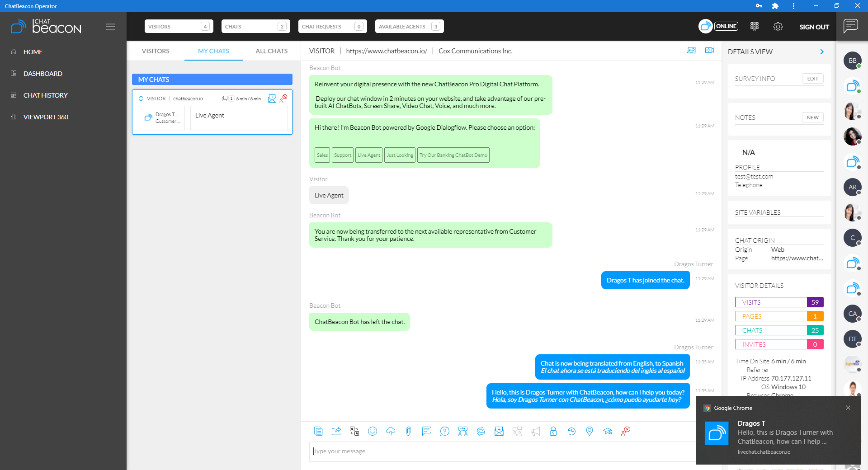Viewport: 868px width, 470px height.
Task: Select the AR agent avatar
Action: pos(852,187)
